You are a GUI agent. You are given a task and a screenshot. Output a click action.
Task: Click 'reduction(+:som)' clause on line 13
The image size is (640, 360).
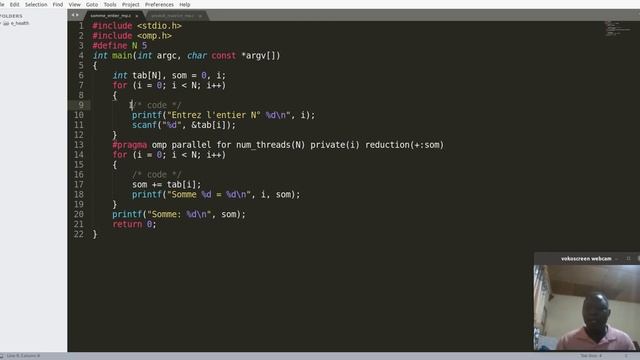404,144
